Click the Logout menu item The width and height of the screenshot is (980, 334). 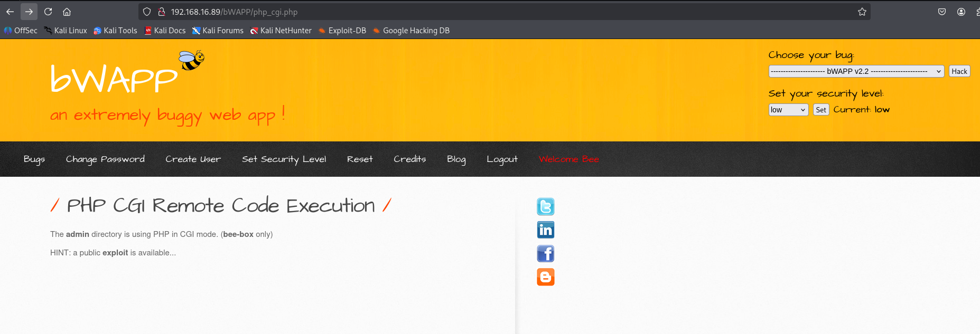point(502,159)
